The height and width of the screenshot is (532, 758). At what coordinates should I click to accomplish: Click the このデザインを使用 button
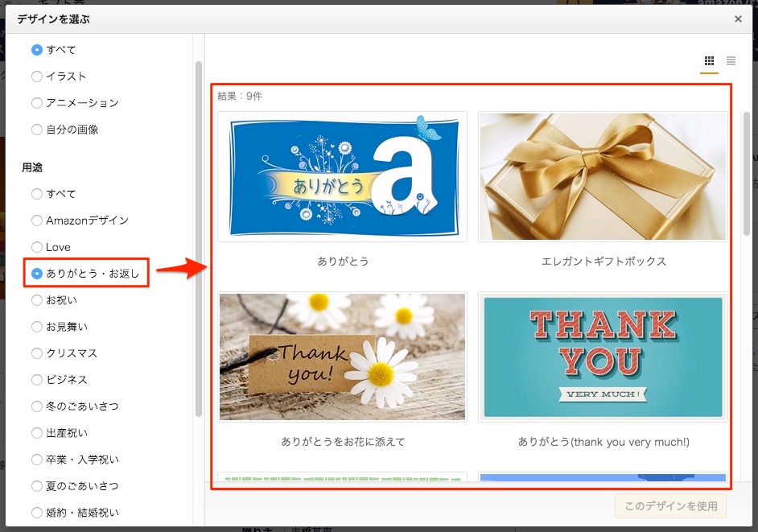[x=670, y=506]
